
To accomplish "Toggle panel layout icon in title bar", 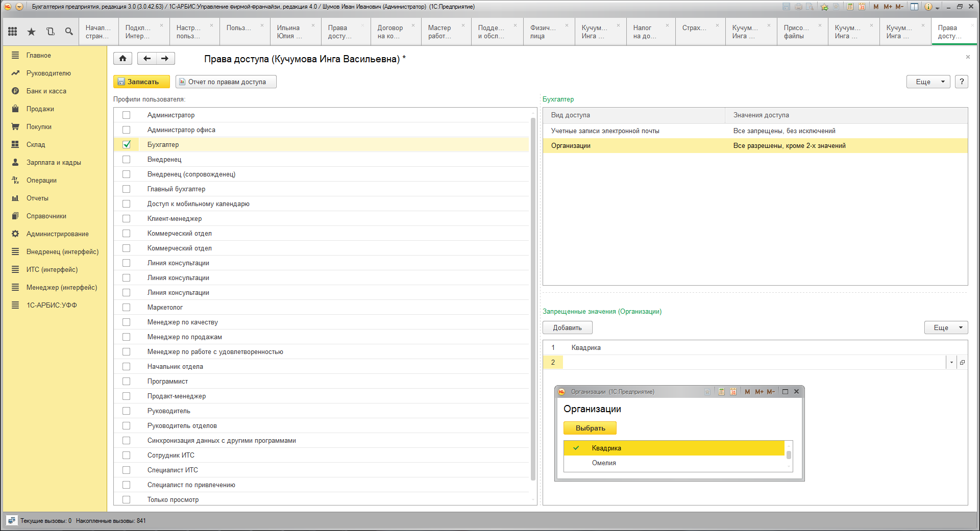I will click(914, 7).
